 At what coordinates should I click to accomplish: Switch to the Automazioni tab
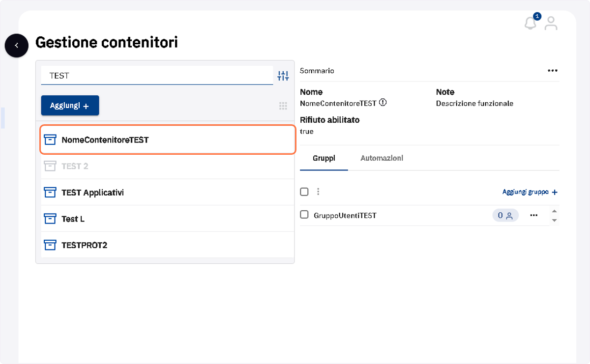pyautogui.click(x=382, y=159)
